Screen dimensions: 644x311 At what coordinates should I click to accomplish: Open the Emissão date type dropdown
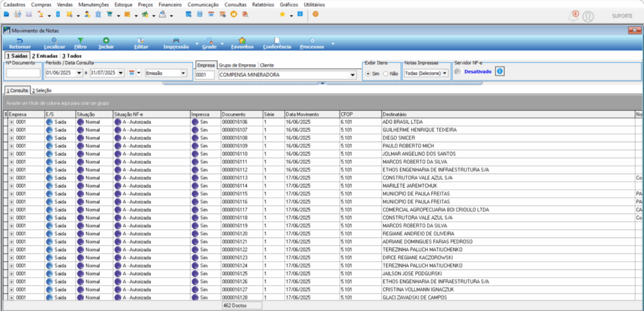[184, 74]
